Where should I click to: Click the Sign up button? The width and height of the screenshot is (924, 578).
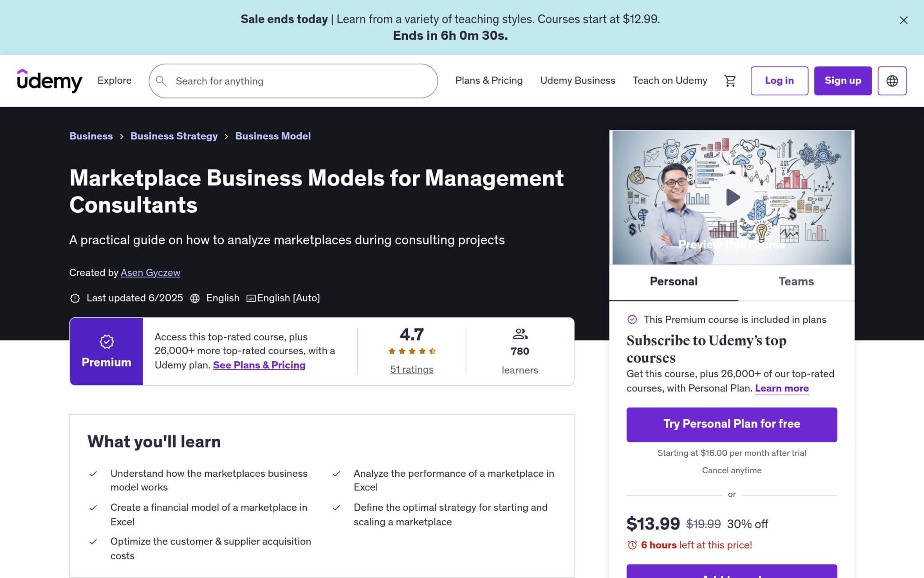point(843,81)
